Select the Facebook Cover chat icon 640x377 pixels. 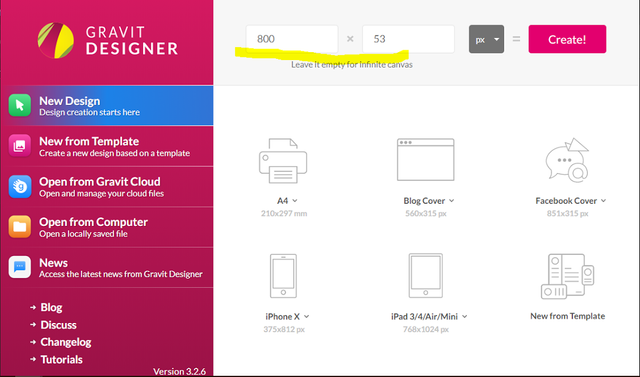[567, 160]
